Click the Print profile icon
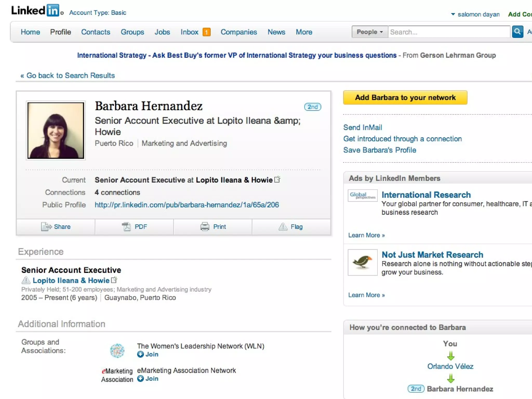 pyautogui.click(x=205, y=227)
